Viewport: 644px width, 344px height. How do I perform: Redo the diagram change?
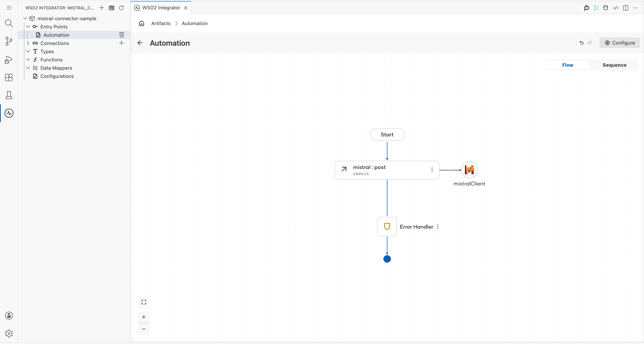(x=590, y=43)
